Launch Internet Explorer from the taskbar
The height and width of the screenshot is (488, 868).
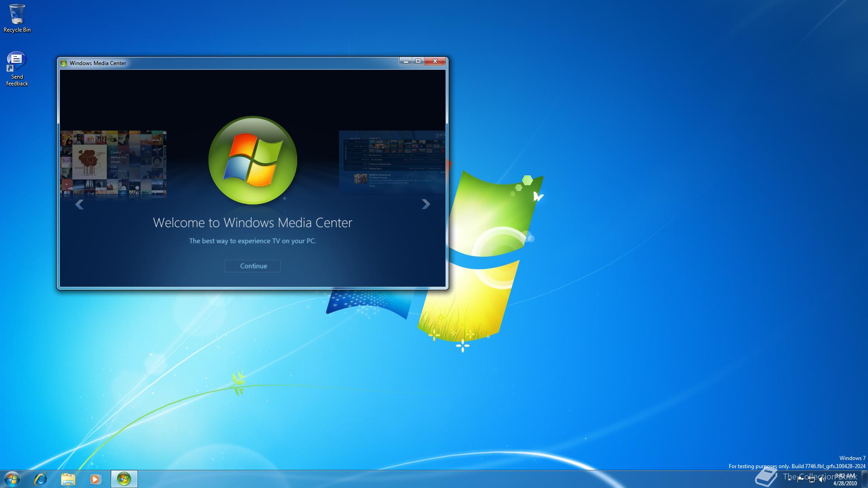[x=41, y=479]
